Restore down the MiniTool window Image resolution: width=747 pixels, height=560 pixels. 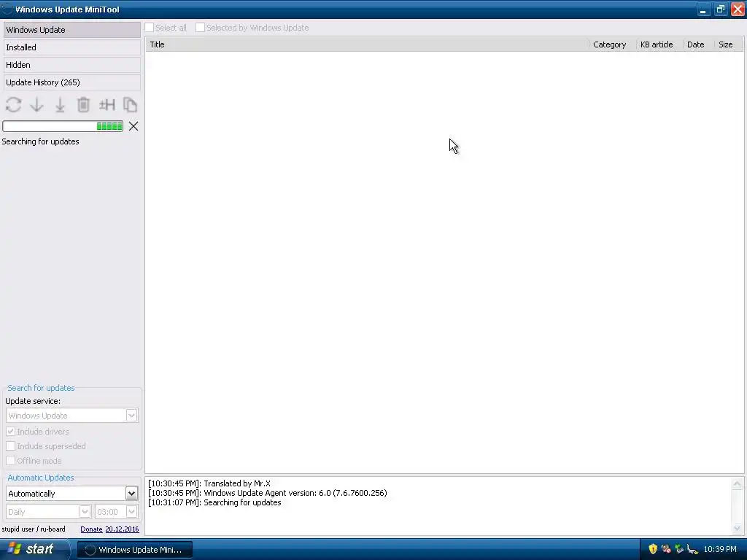[720, 9]
